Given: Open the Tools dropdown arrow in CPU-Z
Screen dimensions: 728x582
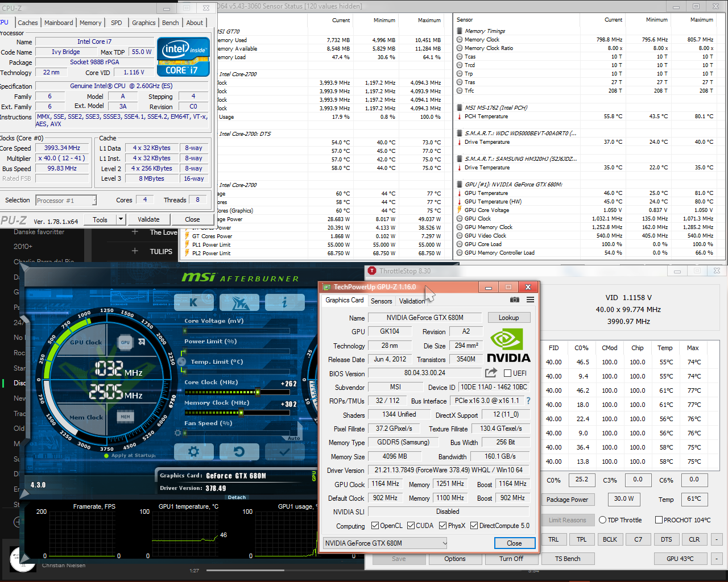Looking at the screenshot, I should point(121,219).
